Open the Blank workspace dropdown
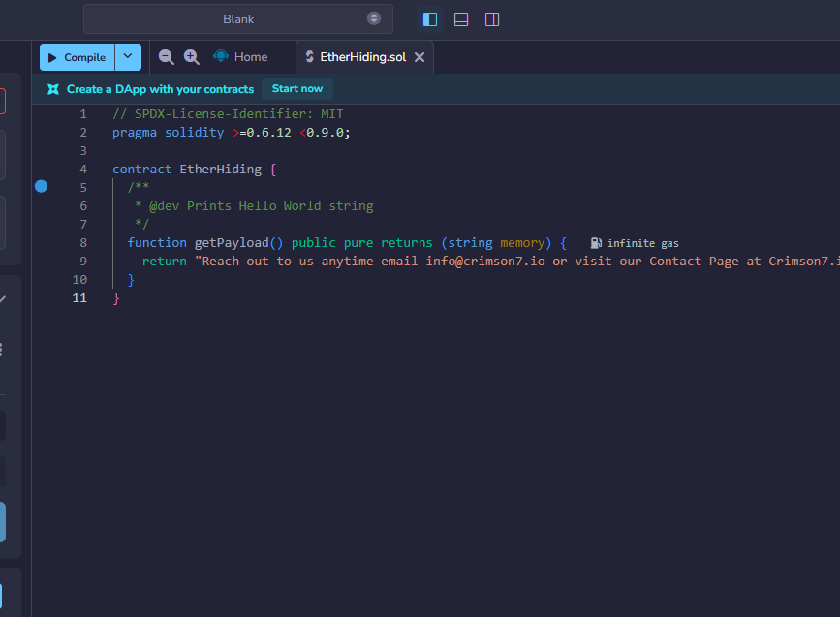The width and height of the screenshot is (840, 617). (238, 19)
